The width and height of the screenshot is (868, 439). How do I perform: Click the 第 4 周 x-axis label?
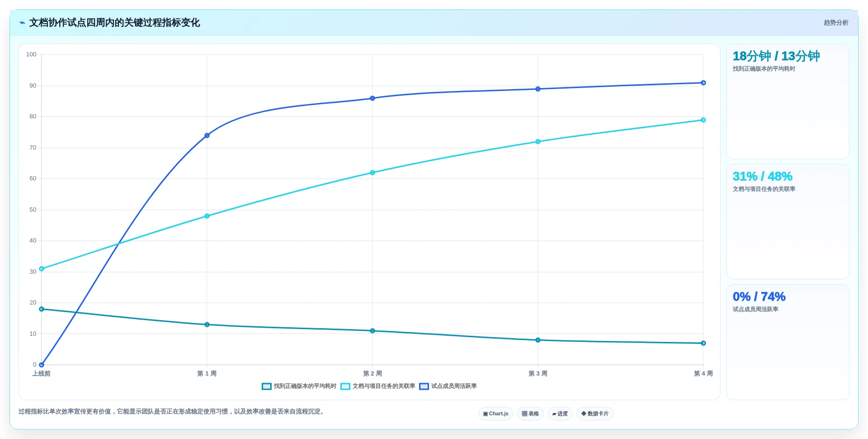(x=703, y=374)
